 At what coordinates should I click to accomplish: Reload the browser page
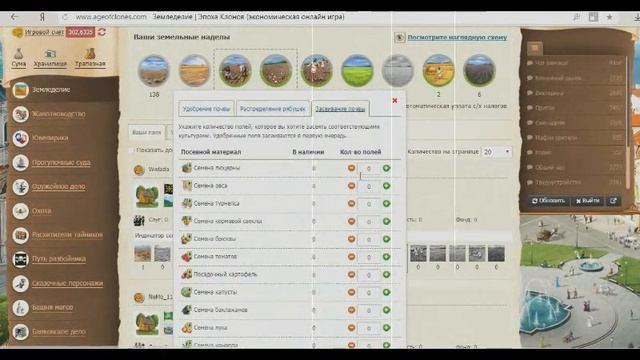pos(64,17)
